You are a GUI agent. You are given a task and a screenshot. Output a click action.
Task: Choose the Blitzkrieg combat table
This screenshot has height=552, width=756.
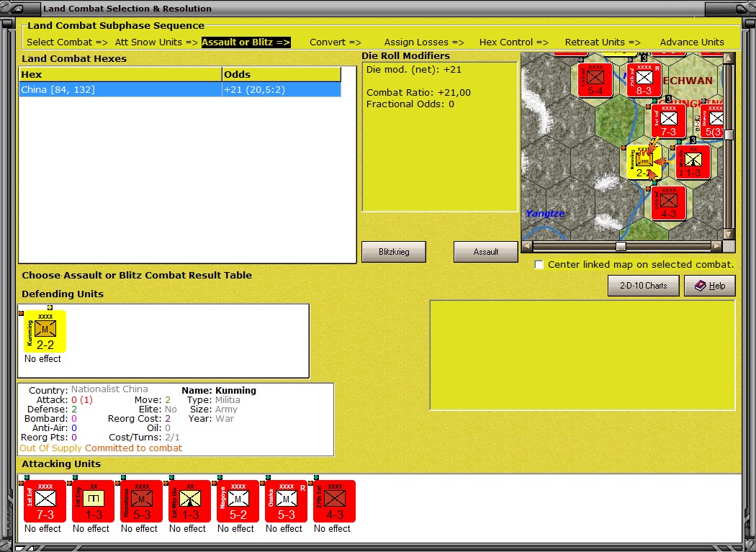pos(394,252)
